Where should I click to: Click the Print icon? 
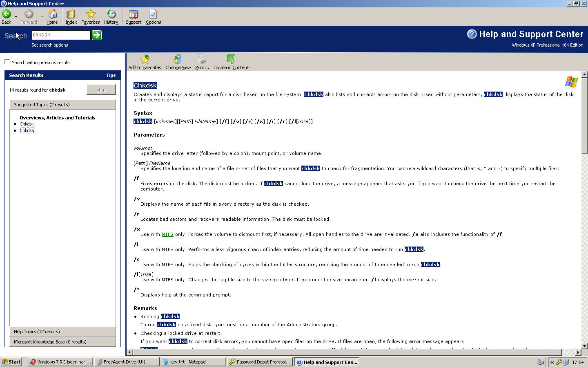[x=202, y=62]
